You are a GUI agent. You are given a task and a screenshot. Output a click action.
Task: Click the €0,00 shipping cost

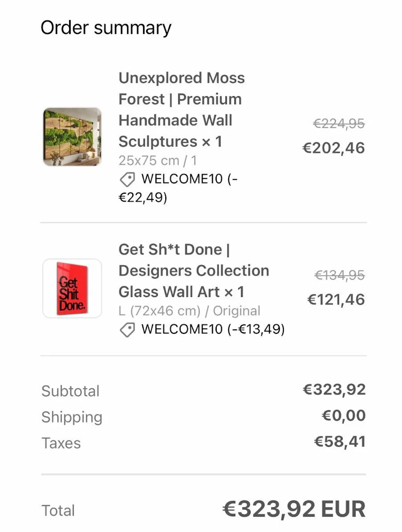(x=344, y=415)
